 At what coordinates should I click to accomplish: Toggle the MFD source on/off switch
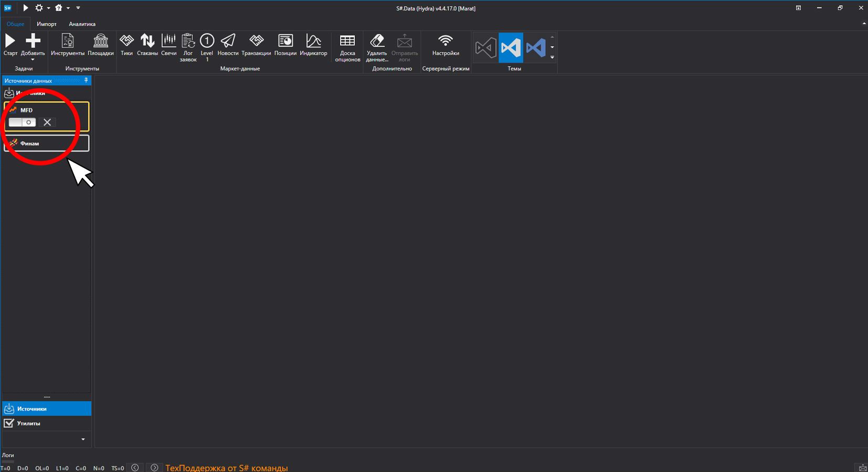point(22,122)
